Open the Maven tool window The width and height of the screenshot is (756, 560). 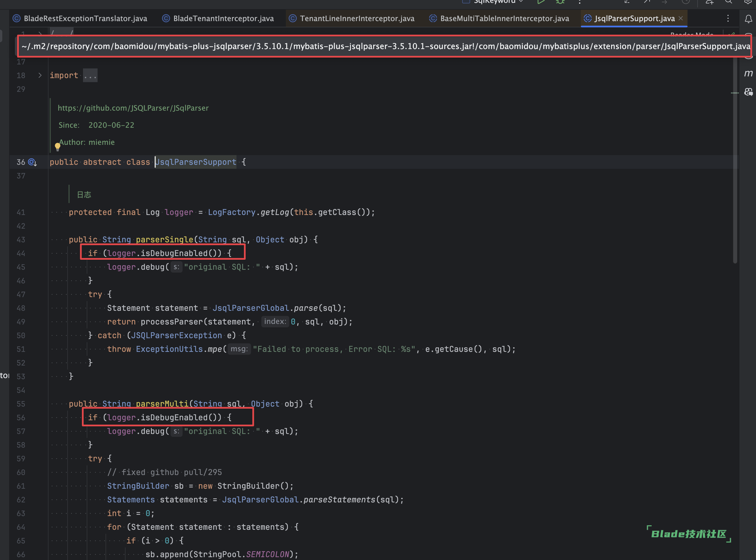click(748, 73)
